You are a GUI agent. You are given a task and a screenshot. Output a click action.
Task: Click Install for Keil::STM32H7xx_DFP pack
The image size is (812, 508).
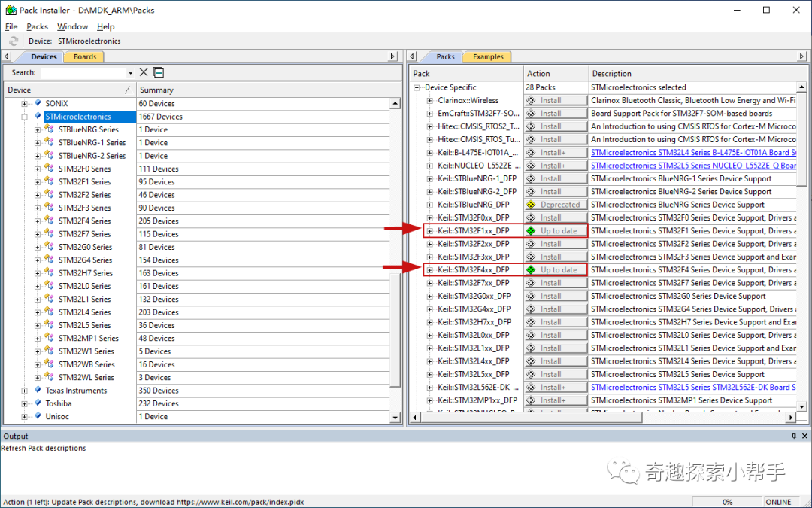pyautogui.click(x=556, y=322)
